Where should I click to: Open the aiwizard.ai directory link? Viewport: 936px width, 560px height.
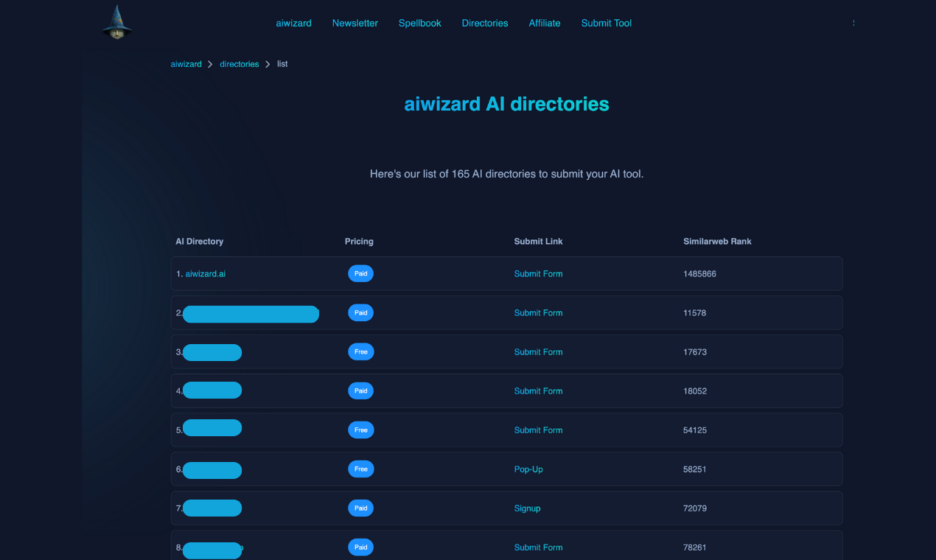point(206,273)
